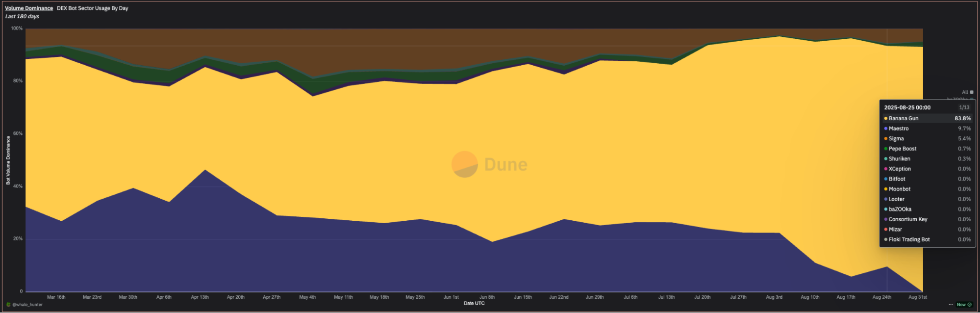Click the Aug 3rd x-axis label
980x313 pixels.
774,297
